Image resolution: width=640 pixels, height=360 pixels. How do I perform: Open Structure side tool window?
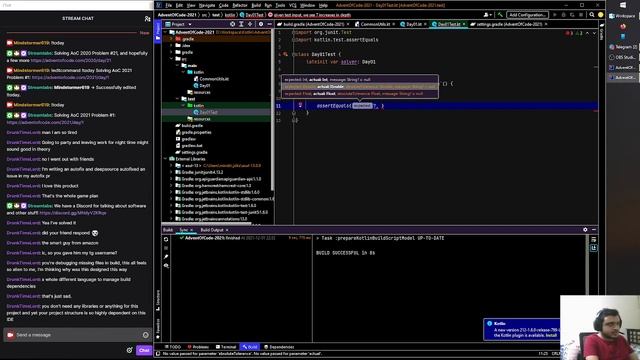[x=158, y=301]
